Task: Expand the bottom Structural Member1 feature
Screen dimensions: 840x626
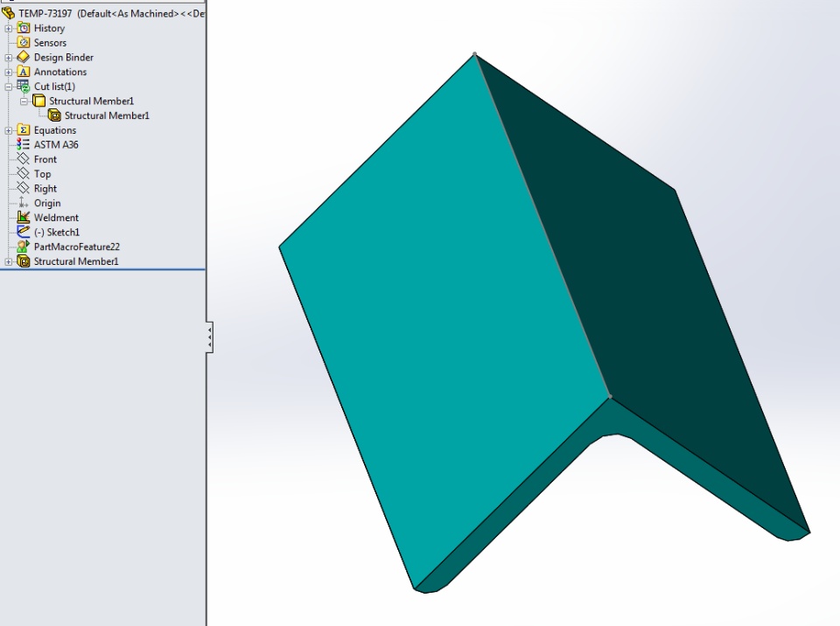Action: click(9, 261)
